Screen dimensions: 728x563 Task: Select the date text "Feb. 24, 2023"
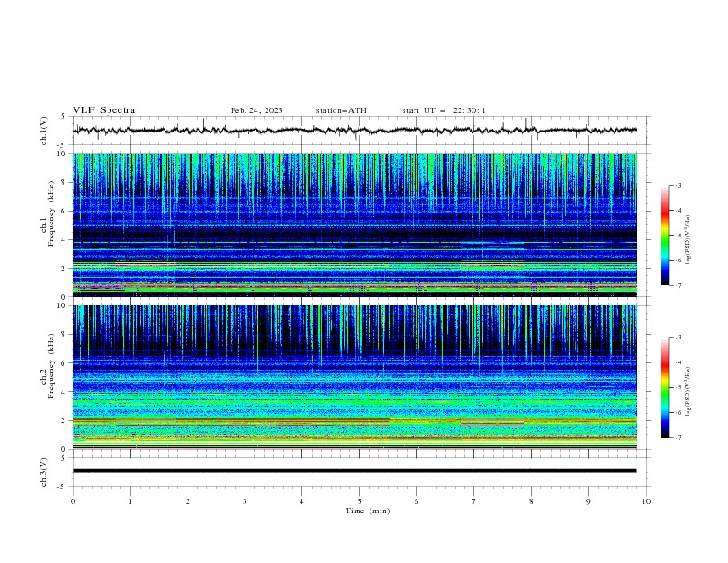point(256,110)
